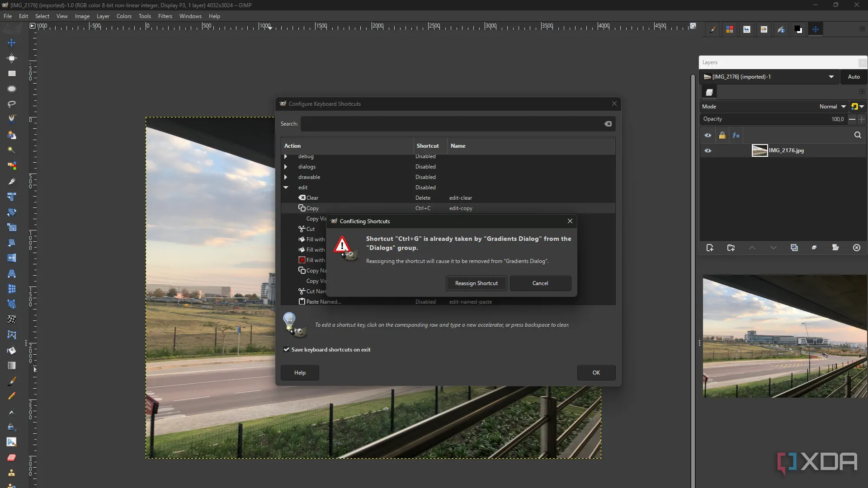Click the shortcut Search input field
Image resolution: width=868 pixels, height=488 pixels.
452,124
